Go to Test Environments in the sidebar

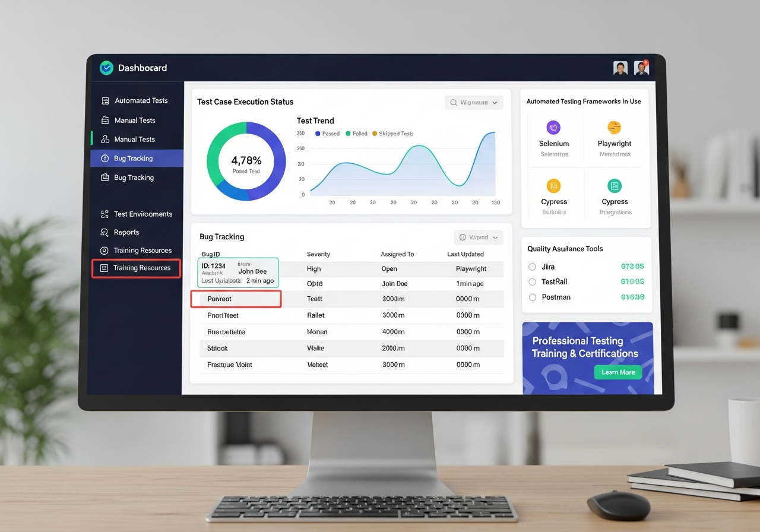[142, 214]
